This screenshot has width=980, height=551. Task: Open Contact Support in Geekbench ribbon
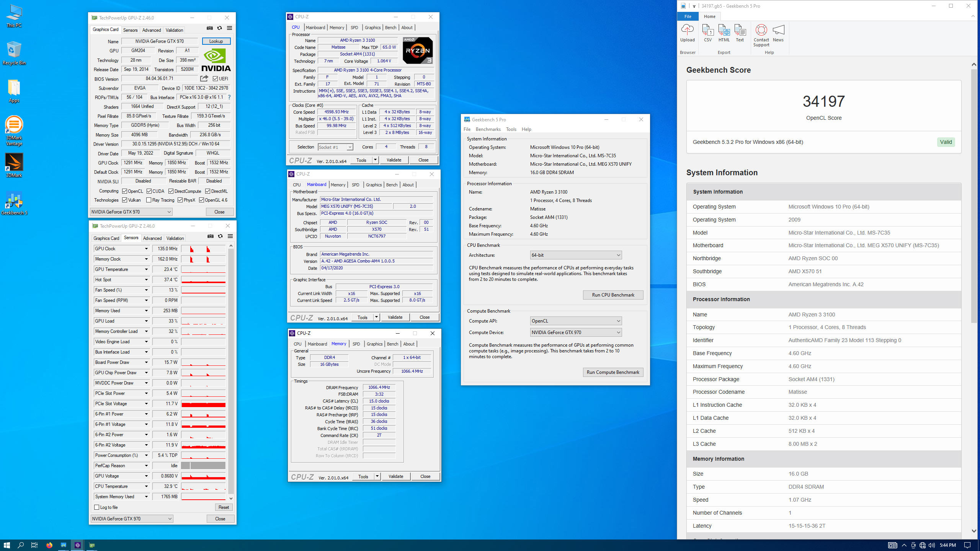(x=761, y=35)
